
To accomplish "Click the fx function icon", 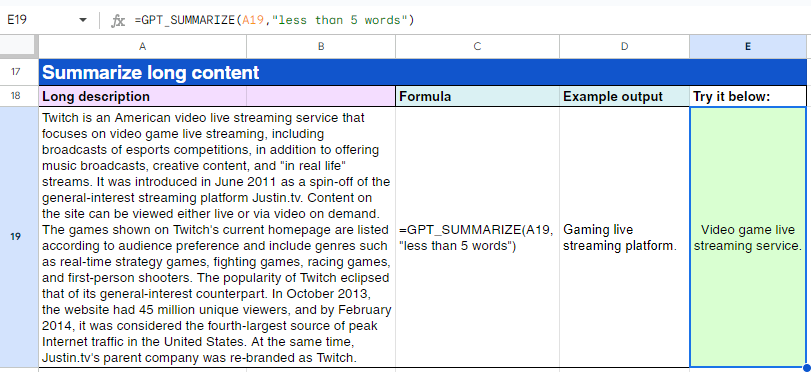I will click(118, 21).
